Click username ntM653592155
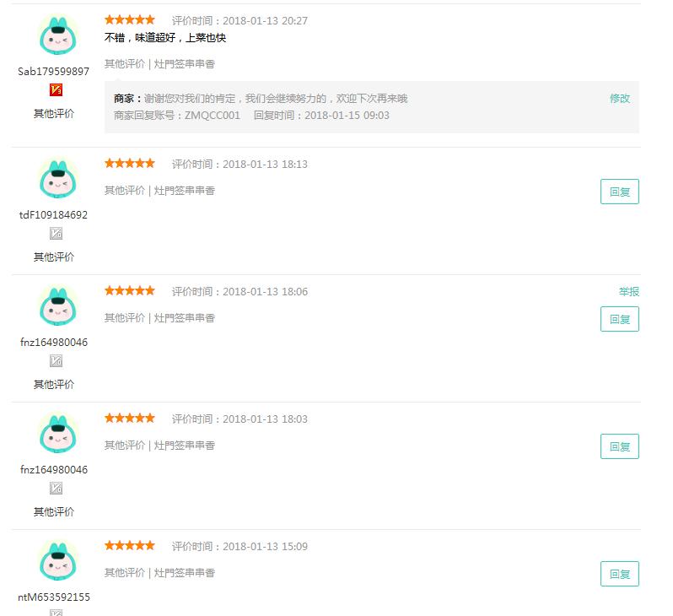The image size is (673, 616). (54, 597)
